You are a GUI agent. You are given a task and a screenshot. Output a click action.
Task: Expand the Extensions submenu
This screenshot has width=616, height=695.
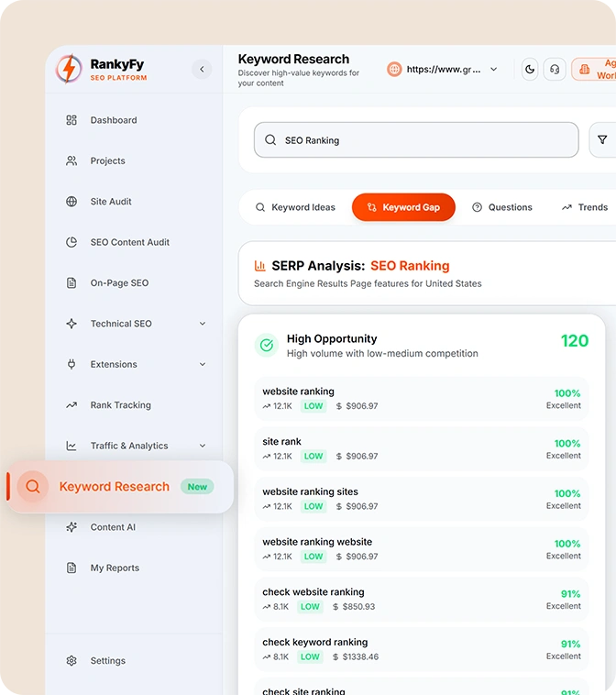pyautogui.click(x=203, y=364)
